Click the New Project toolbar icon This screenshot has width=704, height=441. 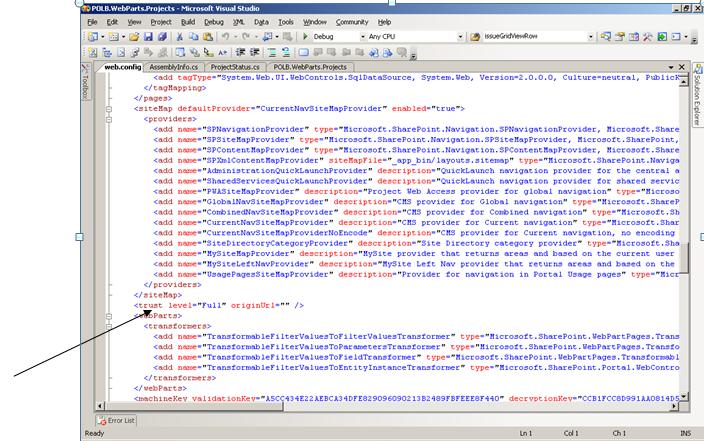point(93,37)
